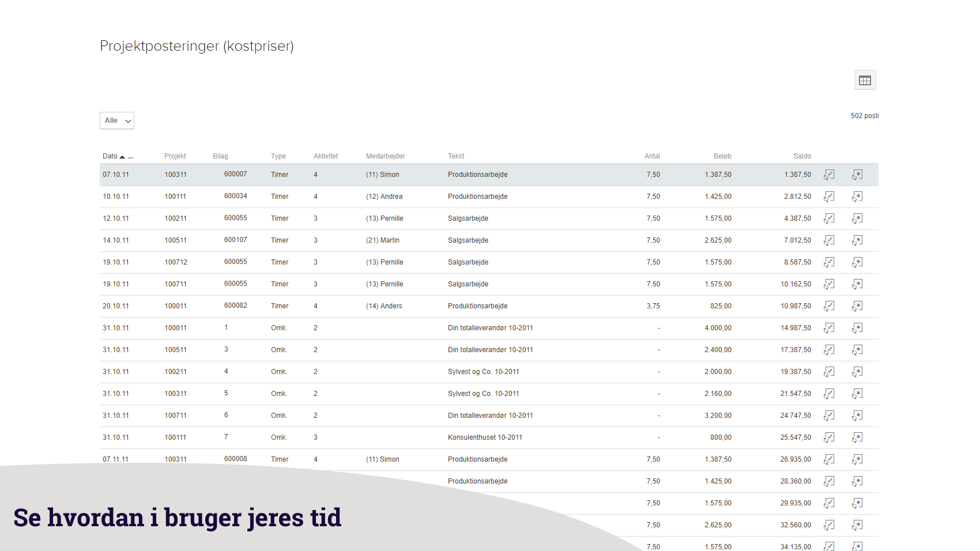Click the checkmark icon on the Sylvest 2.160,00 row
Image resolution: width=980 pixels, height=551 pixels.
[829, 394]
